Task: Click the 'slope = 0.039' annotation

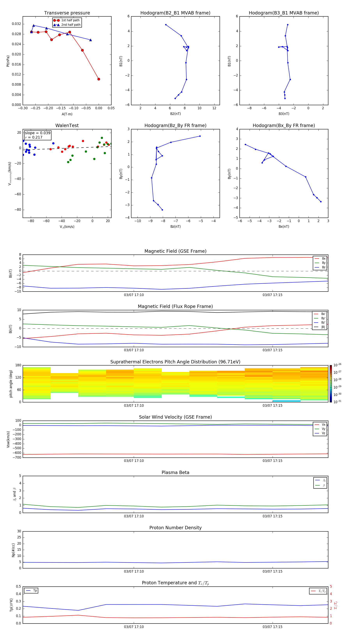Action: pos(37,133)
